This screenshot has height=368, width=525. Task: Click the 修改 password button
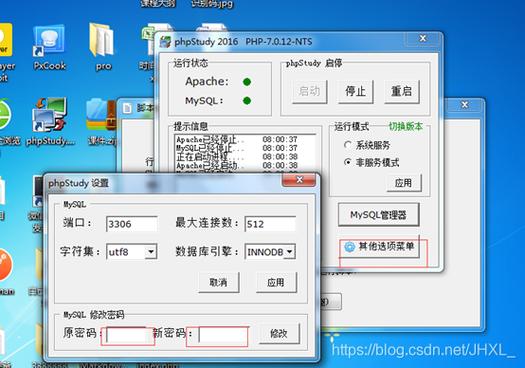(x=279, y=334)
